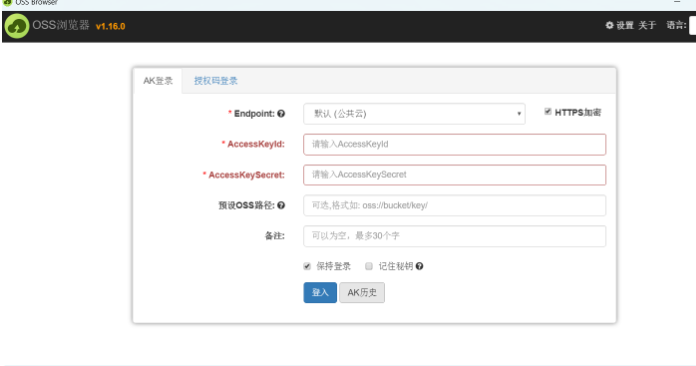Enable the 记住秘钥 checkbox

coord(369,266)
